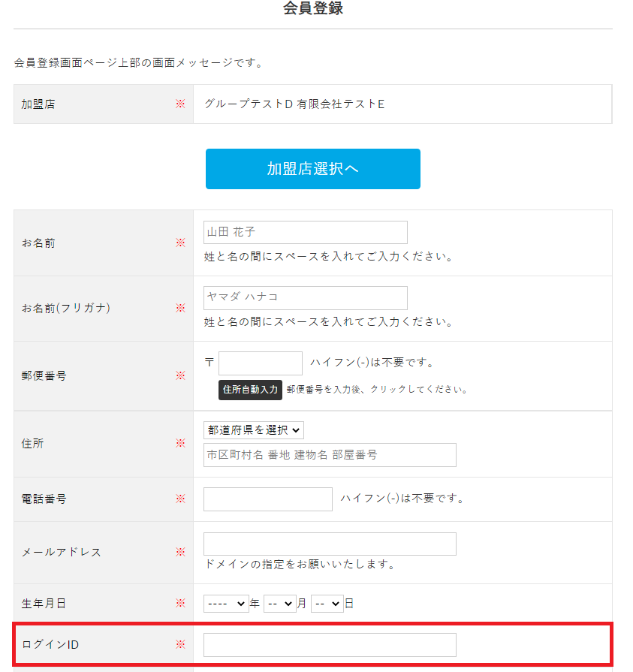This screenshot has width=633, height=672.
Task: Click the required mark beside ログインID
Action: pyautogui.click(x=180, y=644)
